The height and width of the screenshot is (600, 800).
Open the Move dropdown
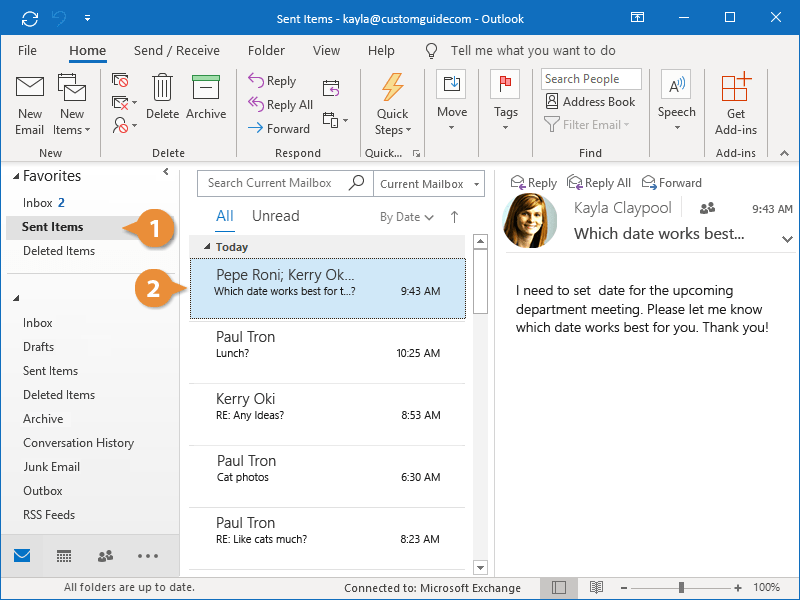[452, 102]
